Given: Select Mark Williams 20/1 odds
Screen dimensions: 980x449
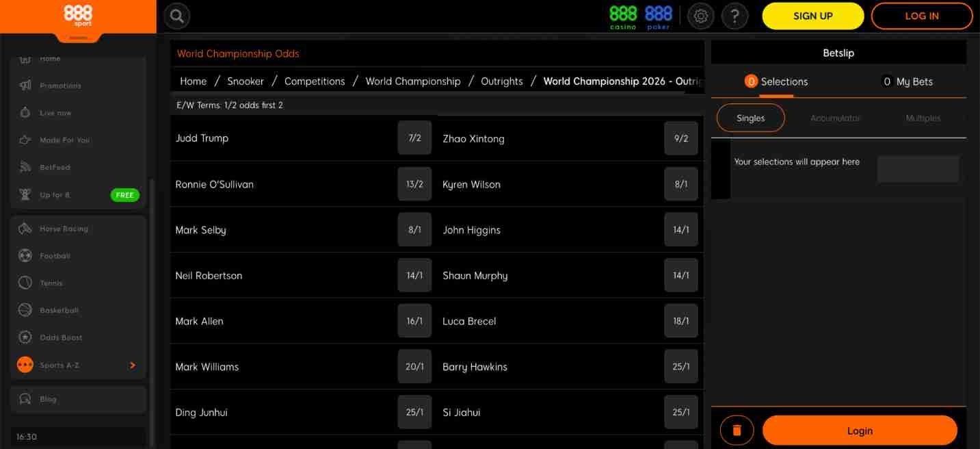Looking at the screenshot, I should point(414,366).
